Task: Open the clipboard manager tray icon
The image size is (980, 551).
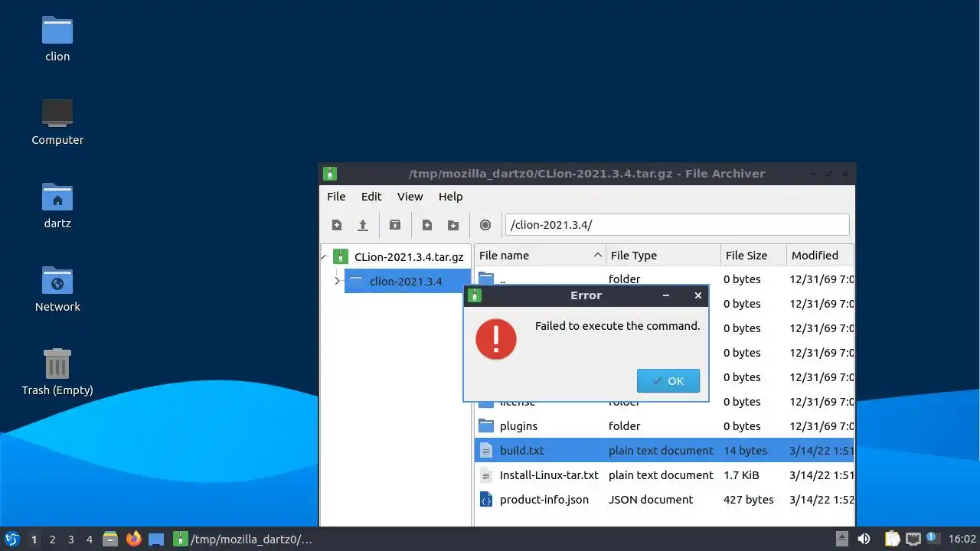Action: 893,540
